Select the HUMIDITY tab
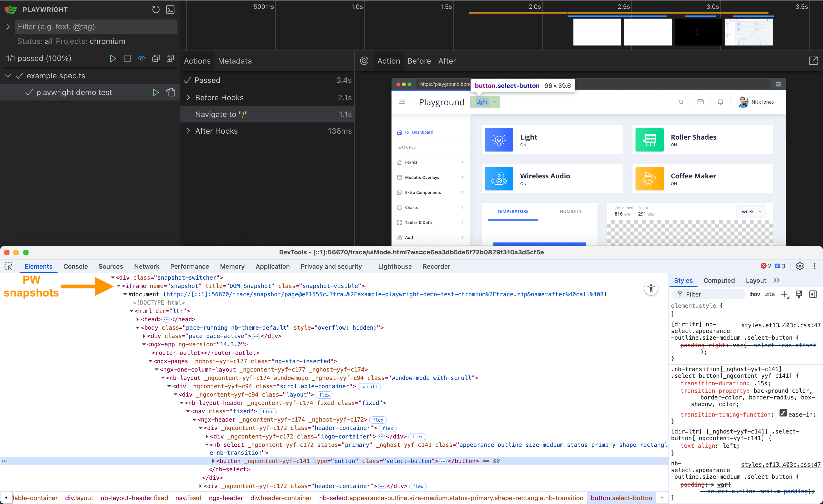Viewport: 823px width, 504px height. 571,212
